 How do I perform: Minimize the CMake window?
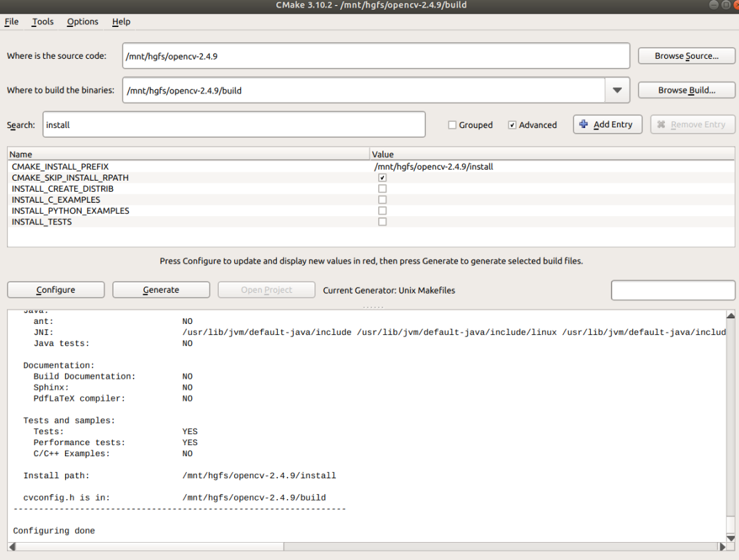[x=713, y=5]
